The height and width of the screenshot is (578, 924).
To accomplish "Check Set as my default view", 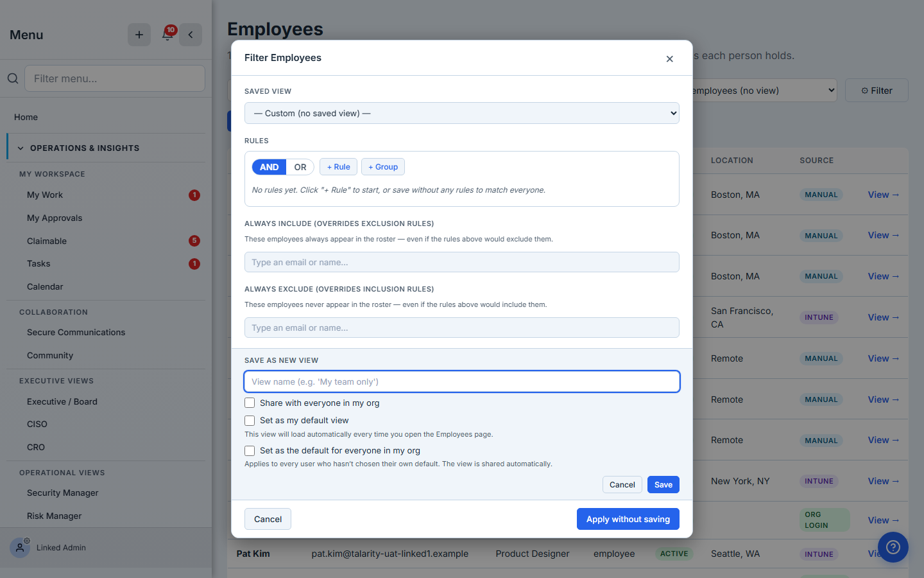I will (250, 421).
